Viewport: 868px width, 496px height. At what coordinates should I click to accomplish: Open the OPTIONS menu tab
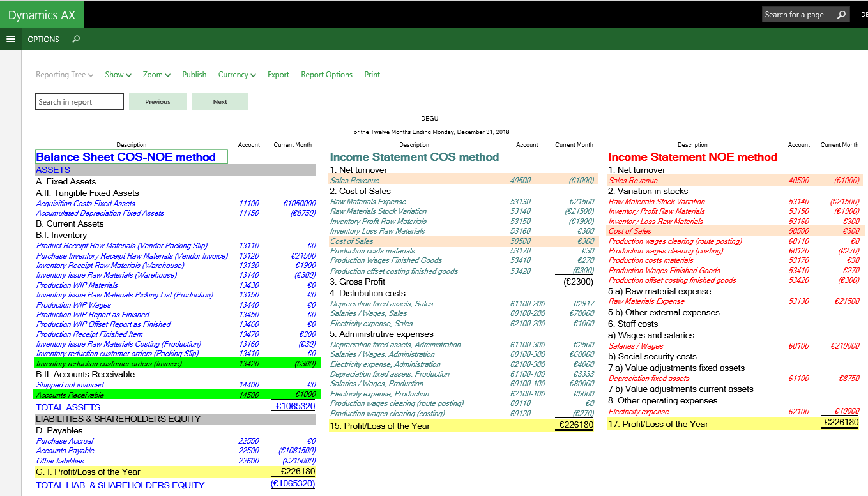point(43,39)
